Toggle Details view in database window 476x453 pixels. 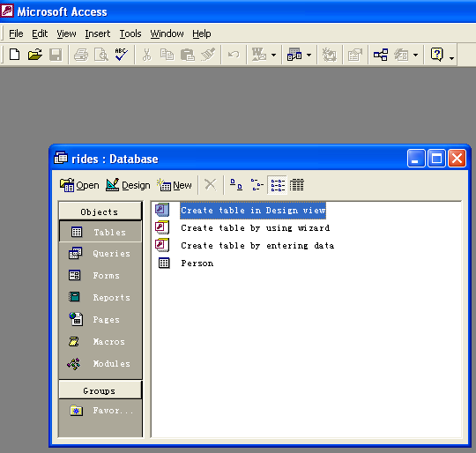click(x=296, y=185)
